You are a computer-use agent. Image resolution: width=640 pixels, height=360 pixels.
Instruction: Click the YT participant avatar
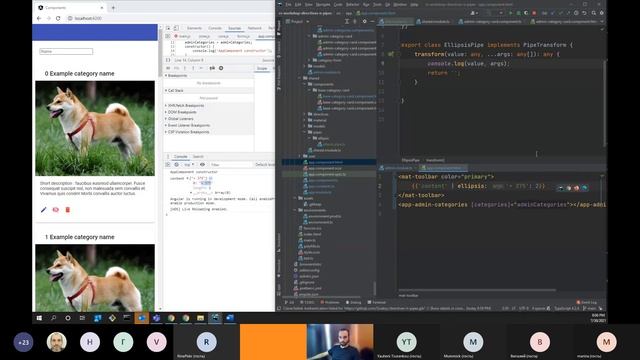[x=407, y=342]
